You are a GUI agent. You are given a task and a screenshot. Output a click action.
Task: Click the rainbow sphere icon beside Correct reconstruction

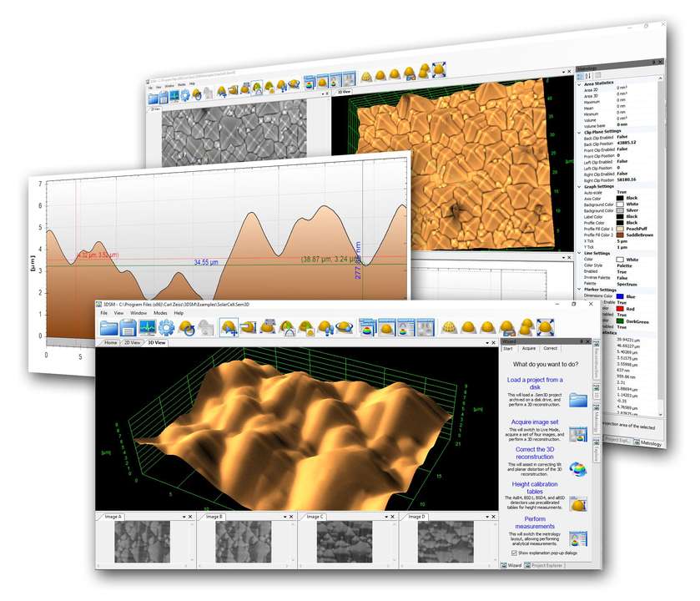(x=577, y=469)
